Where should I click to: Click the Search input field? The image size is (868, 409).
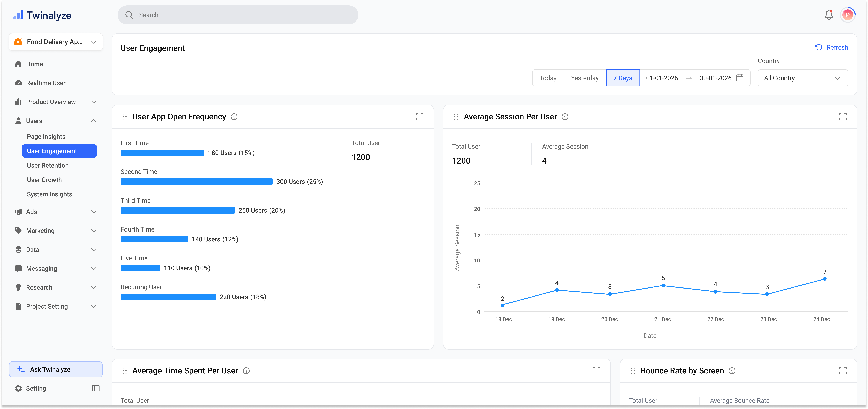coord(238,15)
